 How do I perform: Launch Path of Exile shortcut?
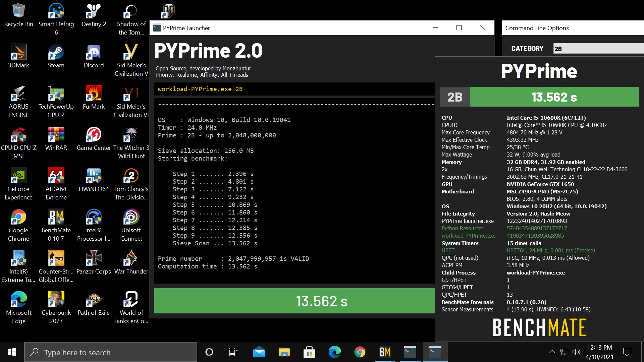point(94,304)
